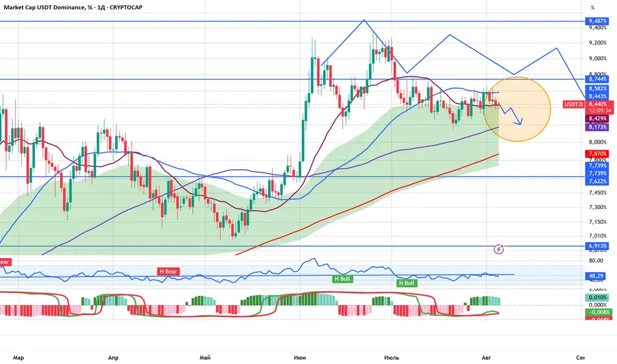The image size is (617, 364).
Task: Click the 7,150% price axis tick
Action: [597, 222]
